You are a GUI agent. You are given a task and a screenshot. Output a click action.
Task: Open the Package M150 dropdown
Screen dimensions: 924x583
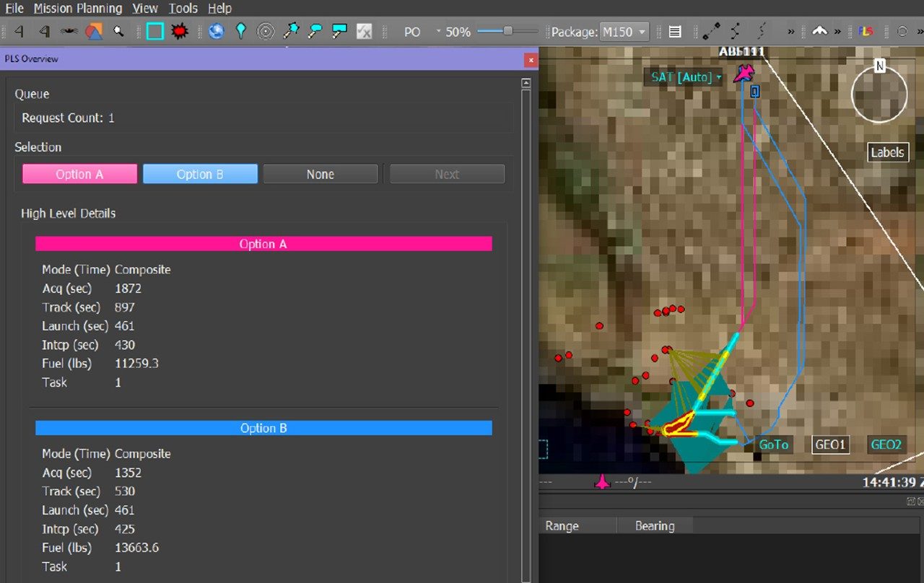pos(624,32)
